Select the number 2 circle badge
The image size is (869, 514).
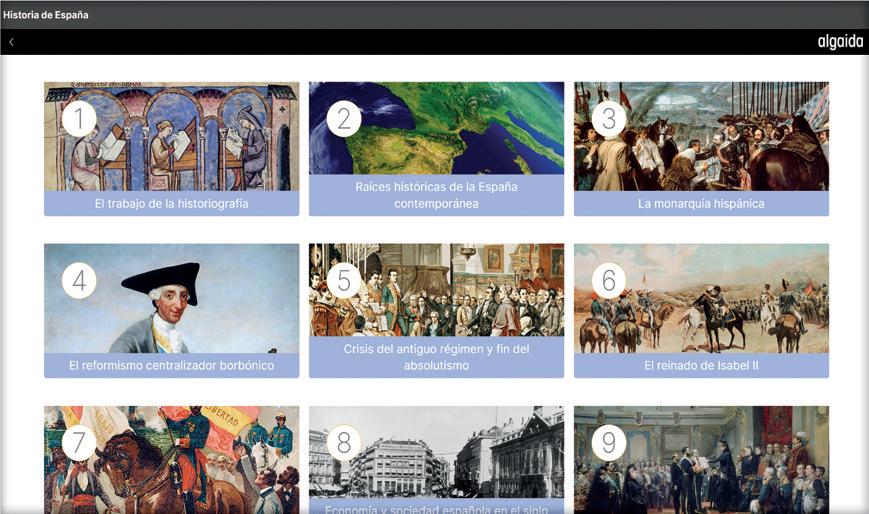pos(344,119)
